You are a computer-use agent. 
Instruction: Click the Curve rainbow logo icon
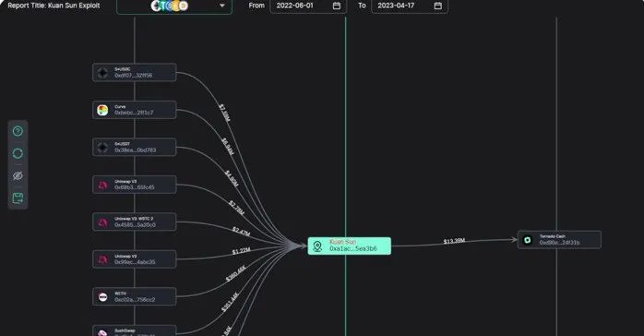102,110
